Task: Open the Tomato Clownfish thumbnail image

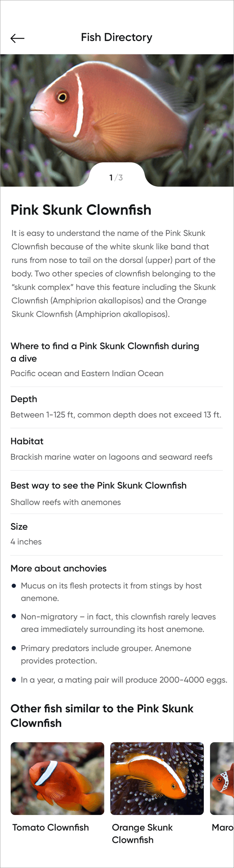Action: pyautogui.click(x=57, y=779)
